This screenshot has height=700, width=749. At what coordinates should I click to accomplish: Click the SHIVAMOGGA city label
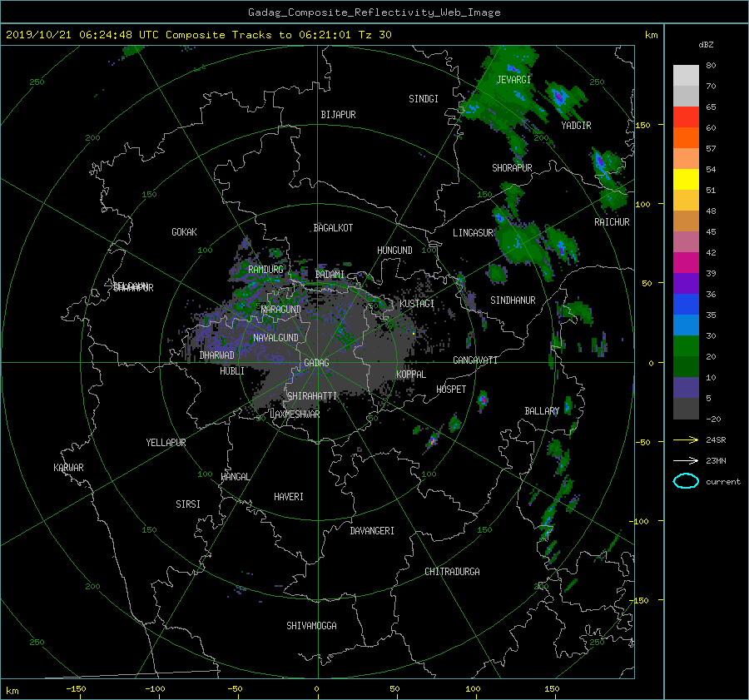tap(311, 626)
